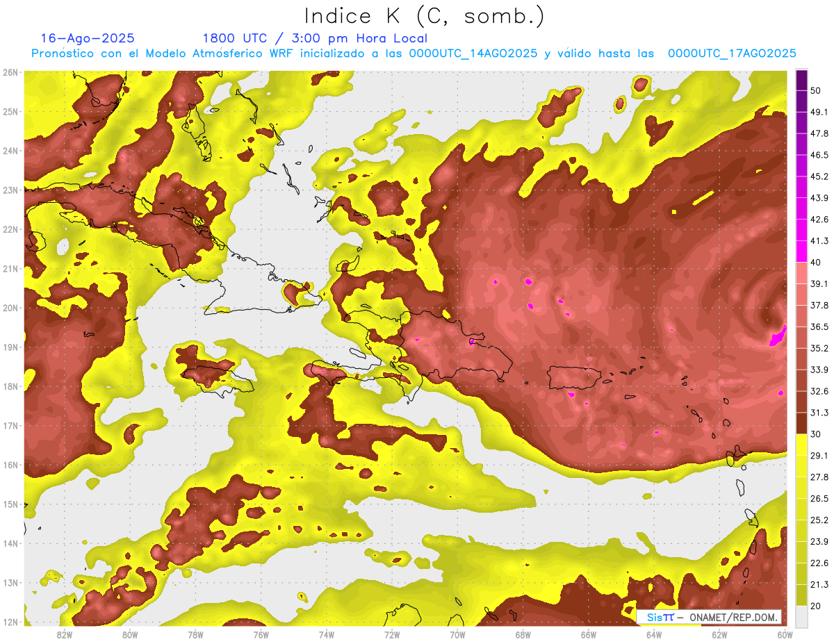Screen dimensions: 834x644
Task: Click the '82W' longitude label
Action: tap(65, 635)
